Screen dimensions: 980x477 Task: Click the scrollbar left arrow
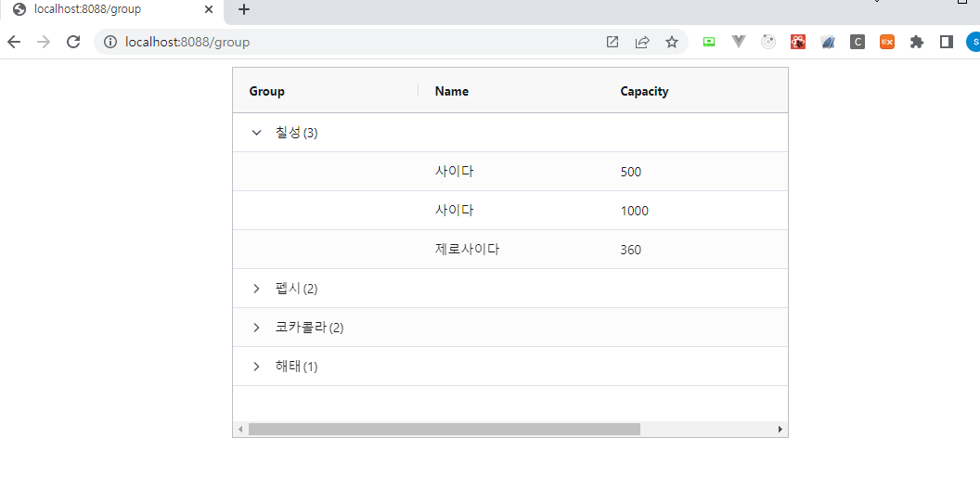(240, 429)
